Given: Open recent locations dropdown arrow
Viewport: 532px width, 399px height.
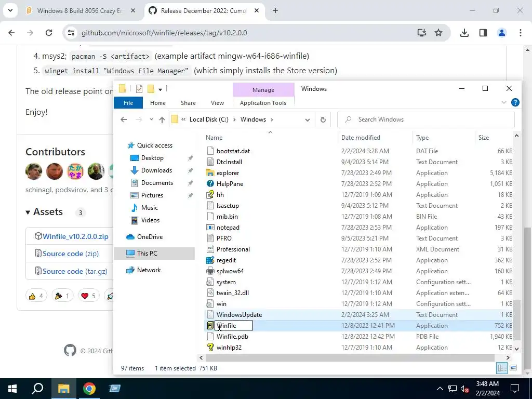Looking at the screenshot, I should point(151,119).
